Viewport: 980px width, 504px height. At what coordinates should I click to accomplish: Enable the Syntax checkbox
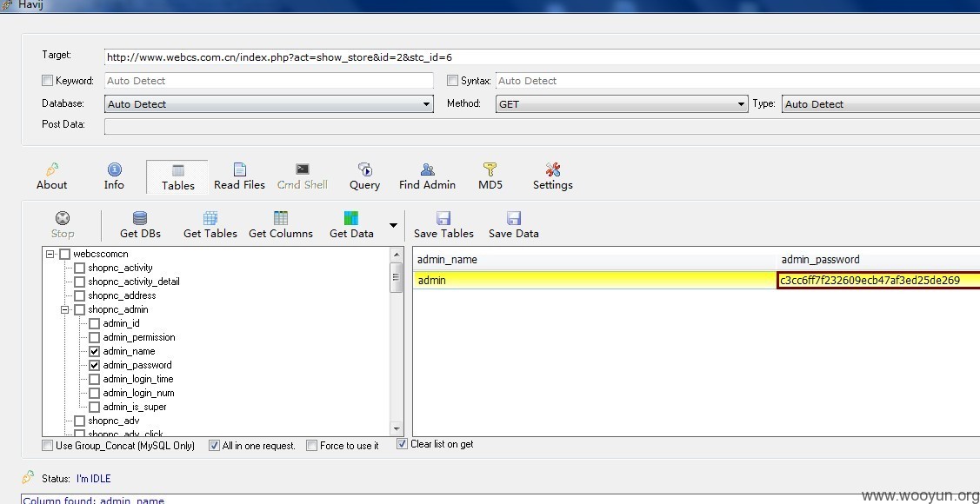[x=452, y=81]
